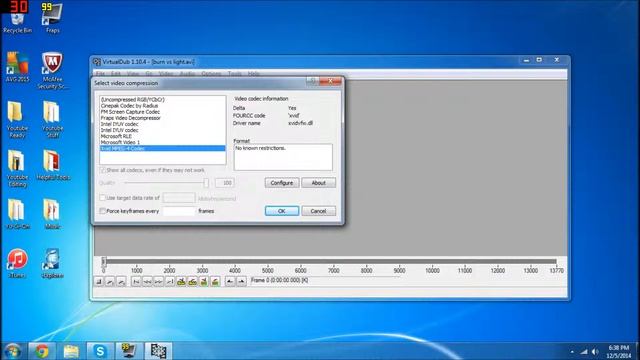
Task: Select the Fraps desktop shortcut
Action: 52,18
